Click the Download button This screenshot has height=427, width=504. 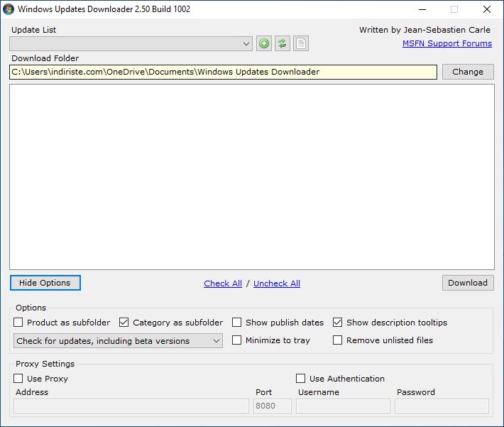pyautogui.click(x=468, y=283)
